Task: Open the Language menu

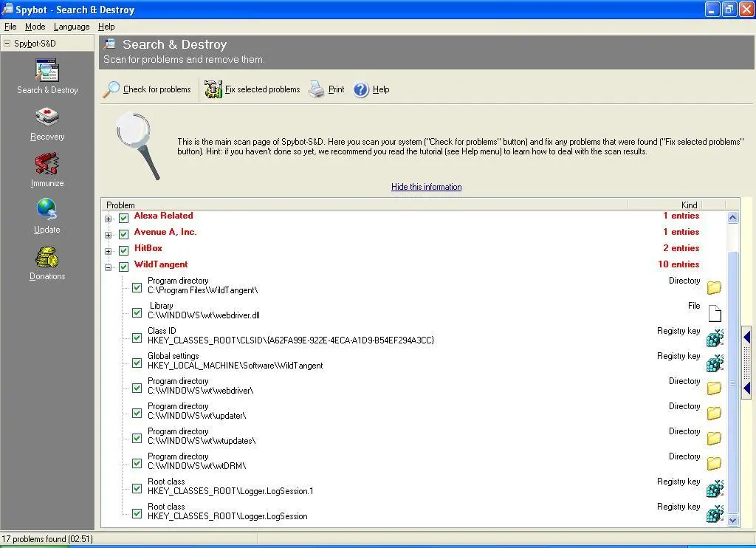Action: point(72,27)
